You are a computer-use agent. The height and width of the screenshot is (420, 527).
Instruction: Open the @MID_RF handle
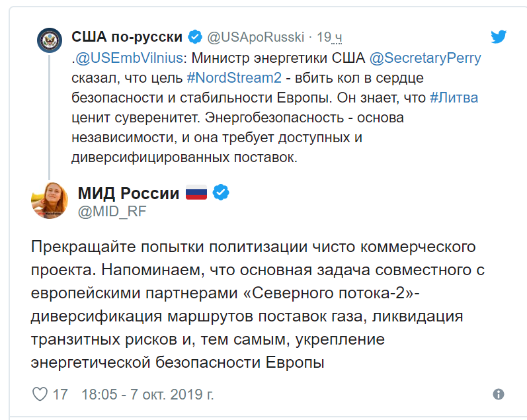click(112, 212)
